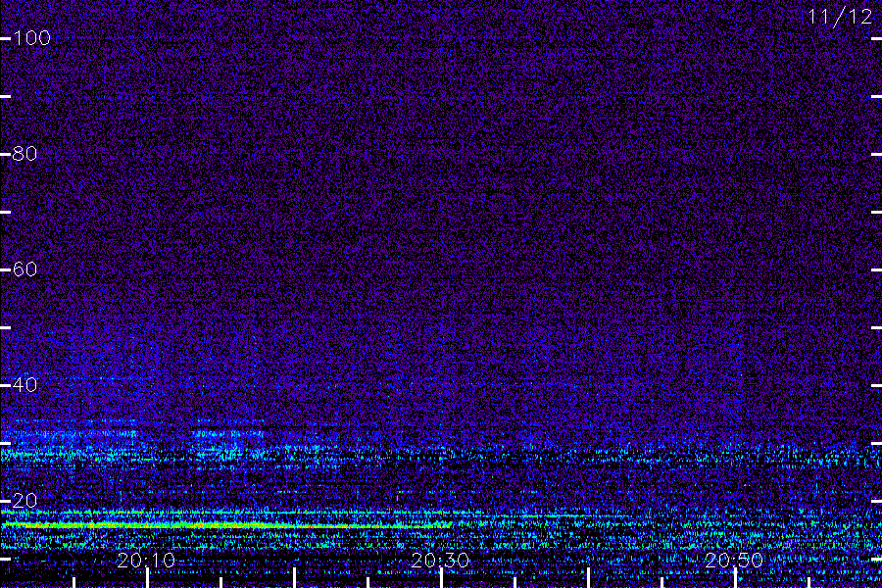Click the time tick mark for 20:50
882x588 pixels.
pyautogui.click(x=735, y=578)
